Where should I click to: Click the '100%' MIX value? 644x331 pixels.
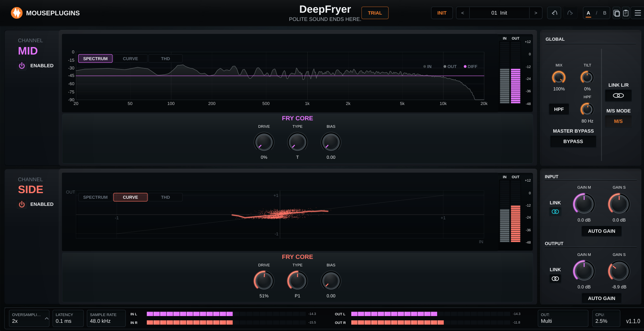coord(559,89)
